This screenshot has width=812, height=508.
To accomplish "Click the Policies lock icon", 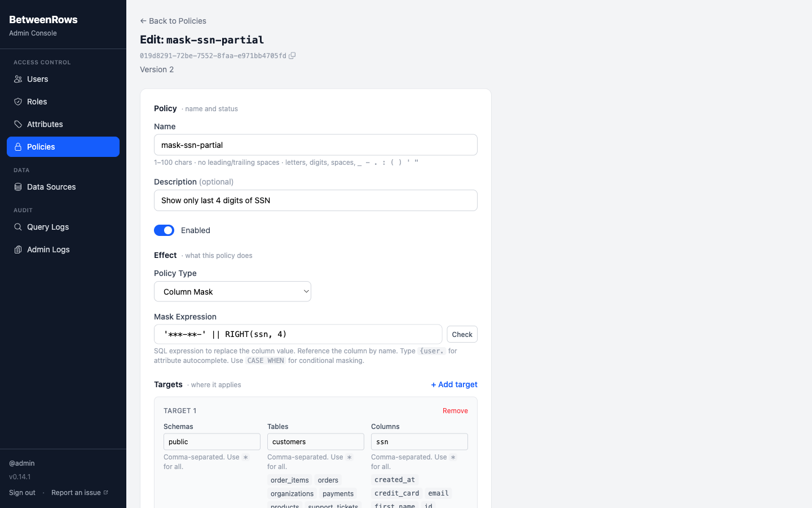I will coord(18,147).
